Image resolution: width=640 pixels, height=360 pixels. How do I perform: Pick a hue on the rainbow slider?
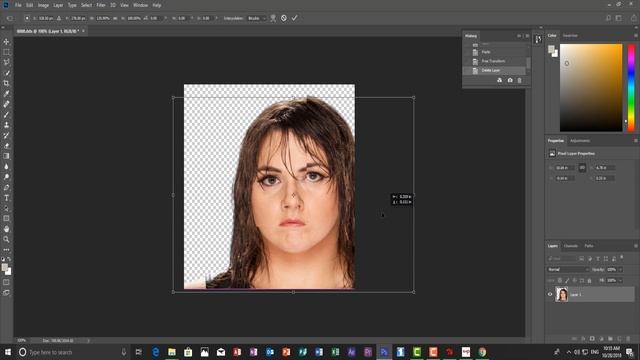pyautogui.click(x=631, y=88)
